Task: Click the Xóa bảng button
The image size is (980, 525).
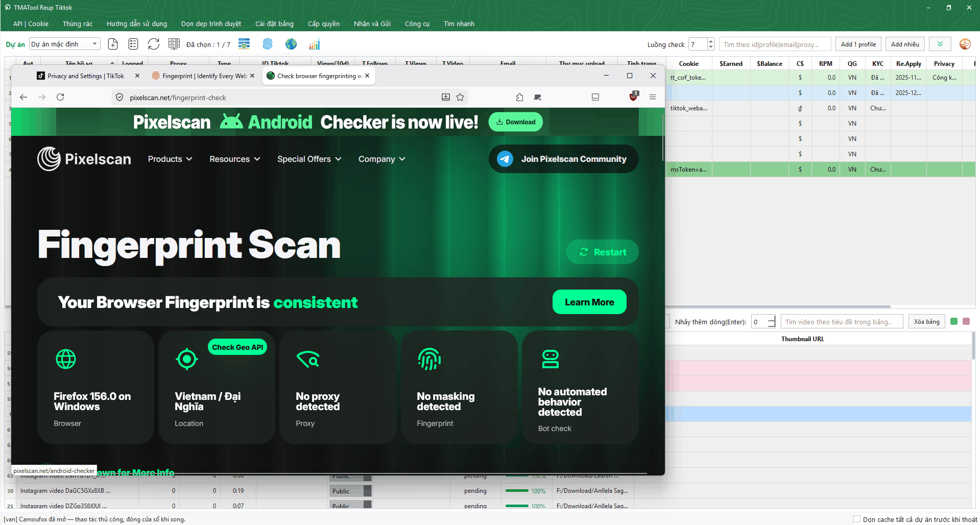Action: tap(926, 321)
